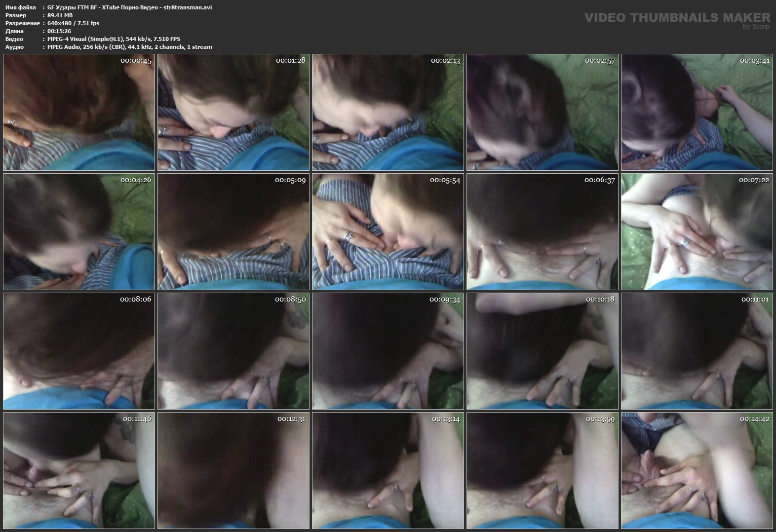Click the thumbnail at 00:13:59
This screenshot has width=776, height=532.
pyautogui.click(x=543, y=471)
